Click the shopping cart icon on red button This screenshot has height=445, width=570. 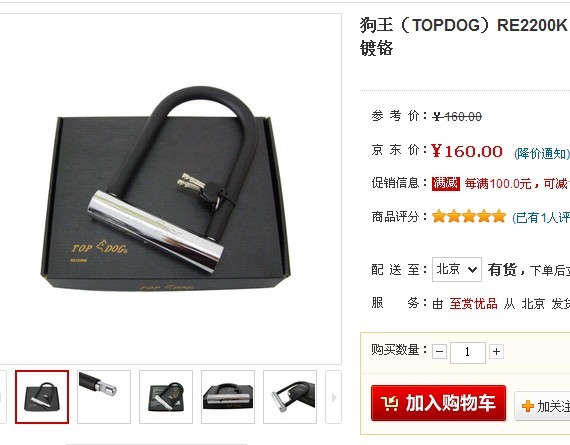click(x=390, y=403)
